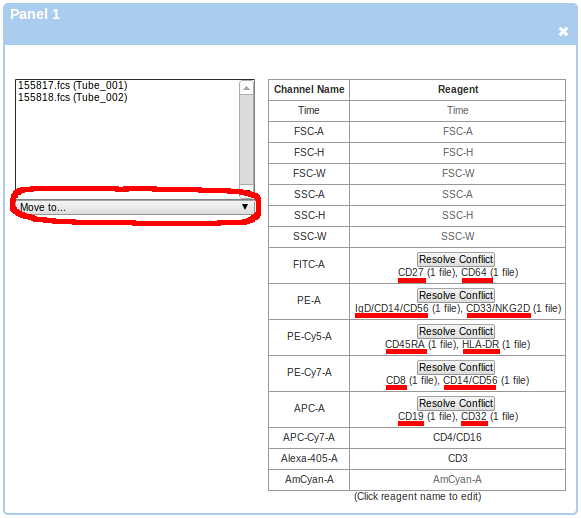Edit the Time reagent name
581x518 pixels.
point(457,110)
